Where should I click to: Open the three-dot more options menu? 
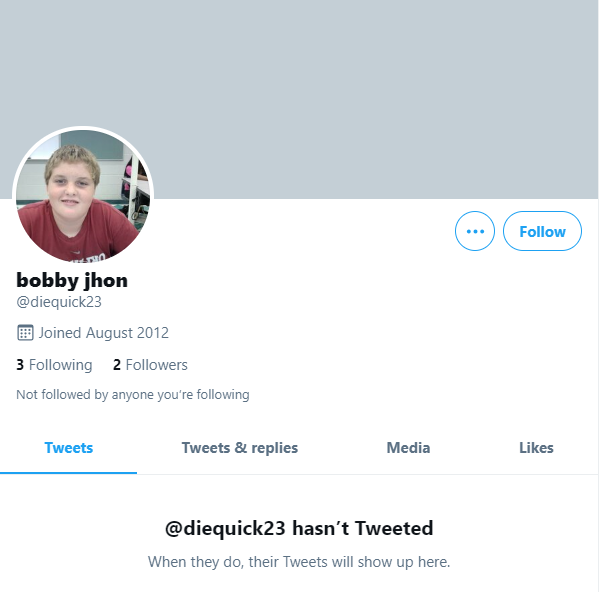pyautogui.click(x=474, y=231)
